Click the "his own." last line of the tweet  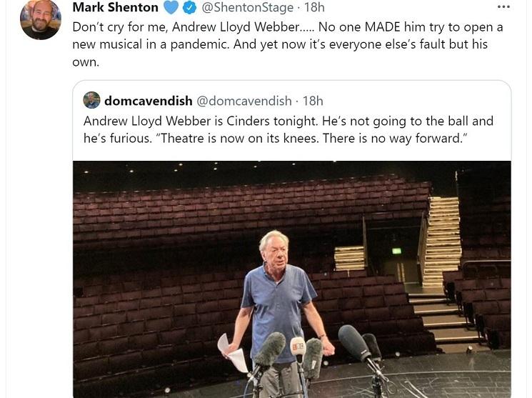(x=86, y=62)
